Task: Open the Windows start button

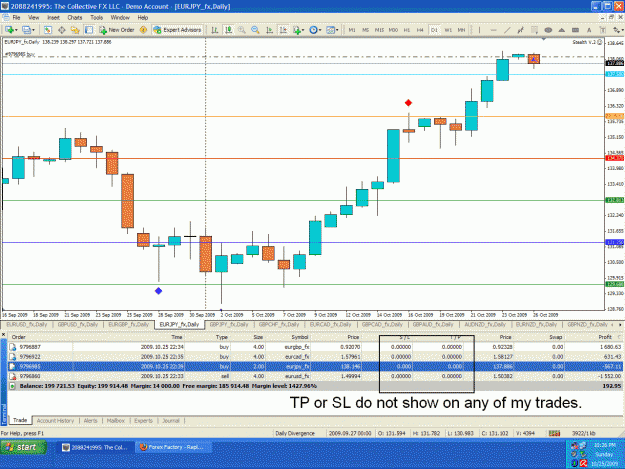Action: [x=24, y=447]
